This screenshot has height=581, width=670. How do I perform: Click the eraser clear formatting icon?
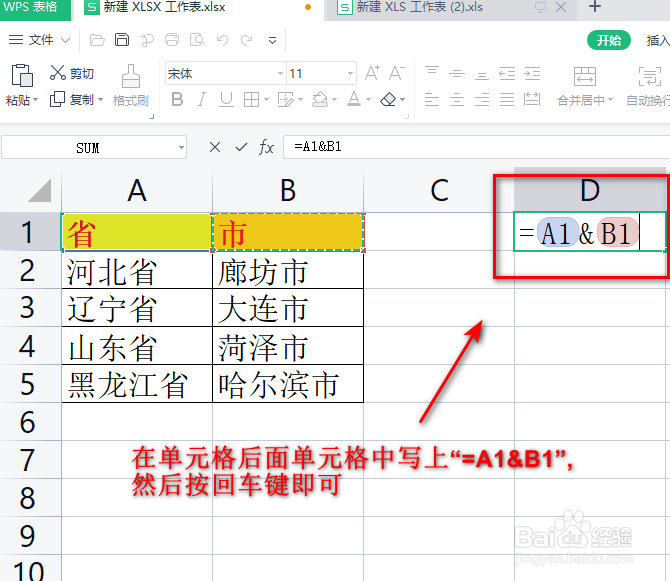[x=388, y=100]
